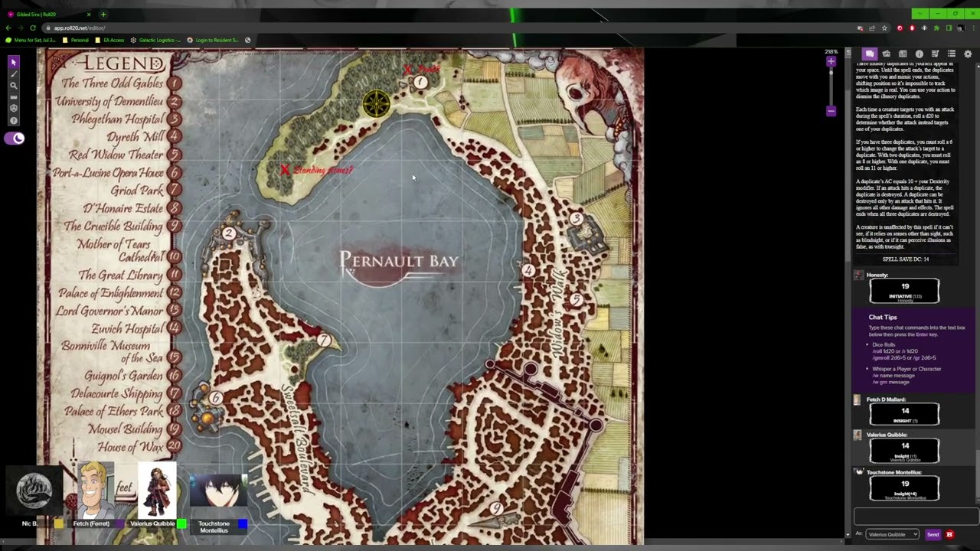Image resolution: width=980 pixels, height=551 pixels.
Task: Bookmark this page with star icon
Action: (884, 28)
